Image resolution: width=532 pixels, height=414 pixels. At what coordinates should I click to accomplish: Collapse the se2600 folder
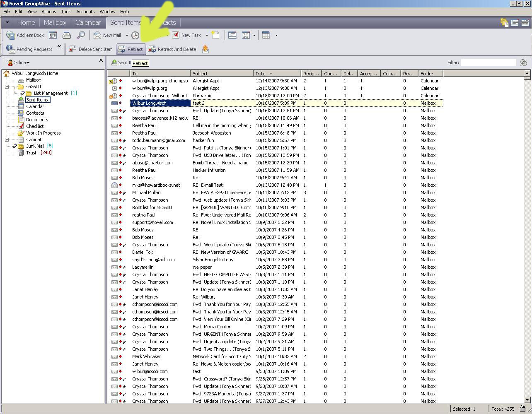(x=7, y=87)
